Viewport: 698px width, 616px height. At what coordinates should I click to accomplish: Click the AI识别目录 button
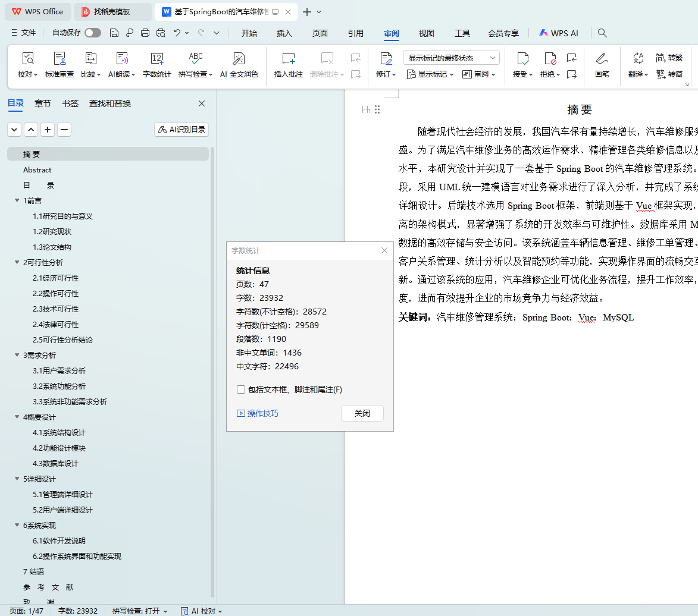[x=181, y=130]
